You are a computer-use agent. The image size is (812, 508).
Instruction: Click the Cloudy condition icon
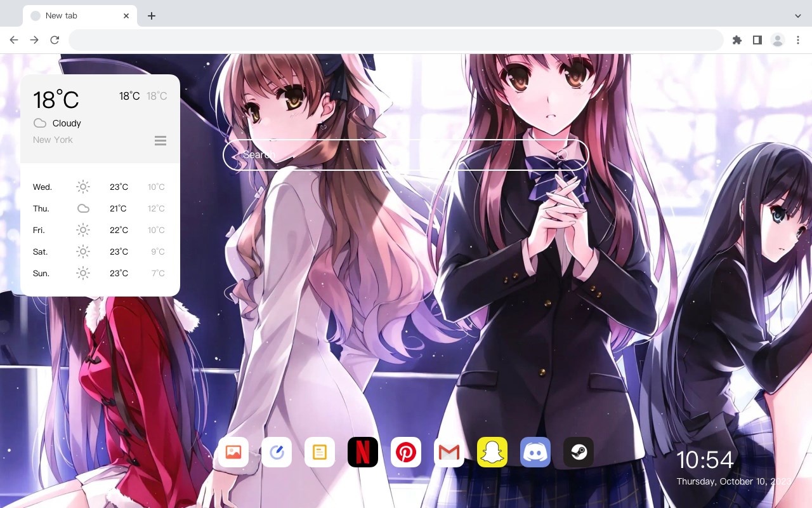(40, 123)
